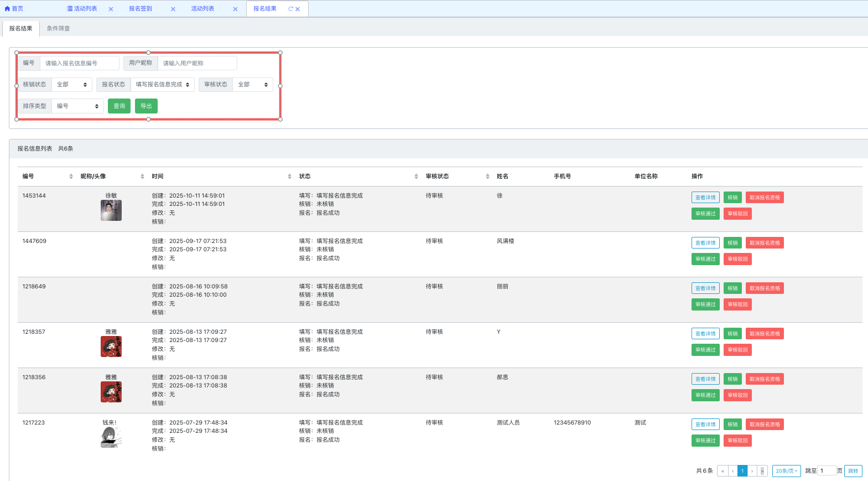The height and width of the screenshot is (481, 868).
Task: Click the green 查询 button
Action: click(x=119, y=106)
